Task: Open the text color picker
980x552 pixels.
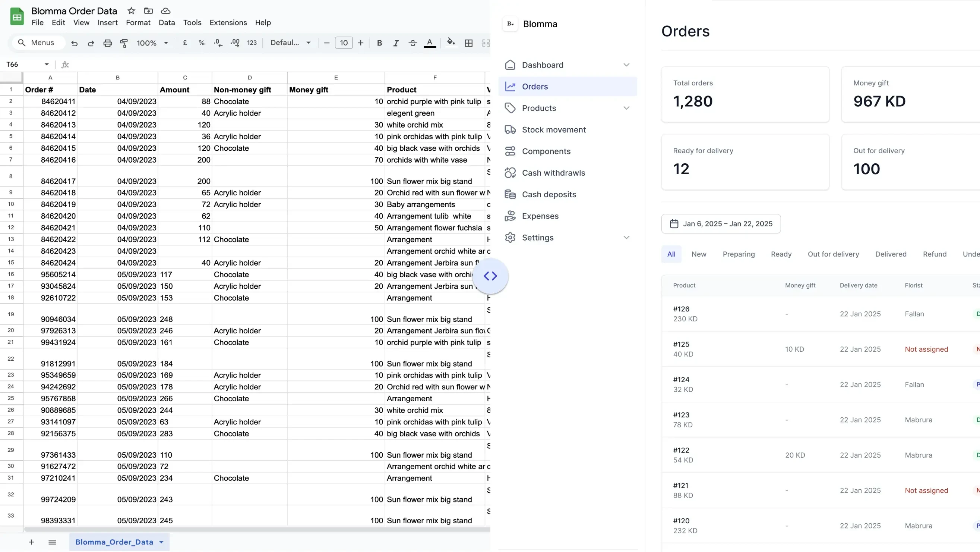Action: [430, 43]
